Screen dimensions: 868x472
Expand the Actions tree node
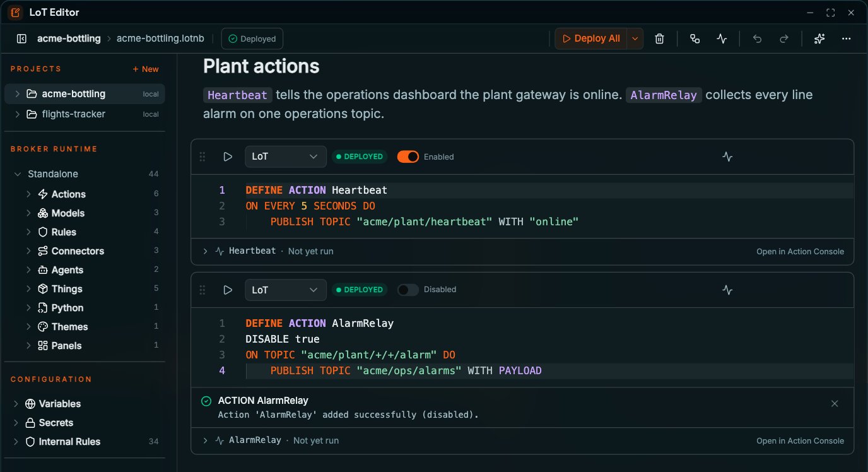coord(28,194)
